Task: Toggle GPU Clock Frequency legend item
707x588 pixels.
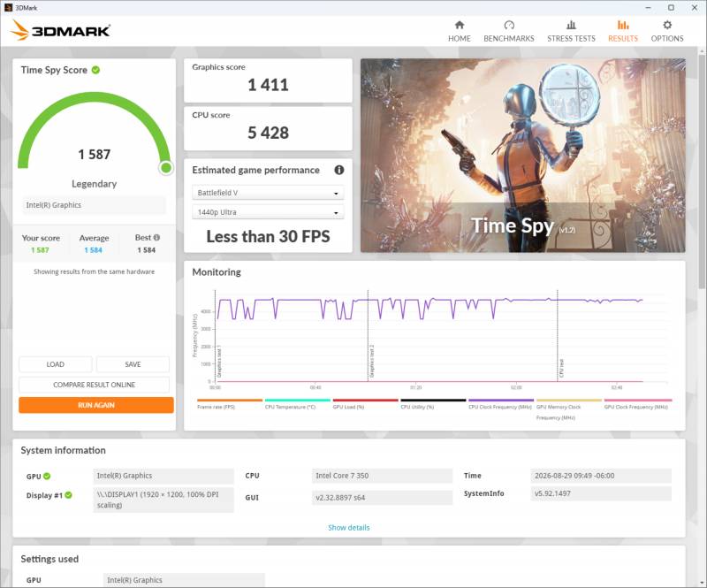Action: [x=637, y=403]
